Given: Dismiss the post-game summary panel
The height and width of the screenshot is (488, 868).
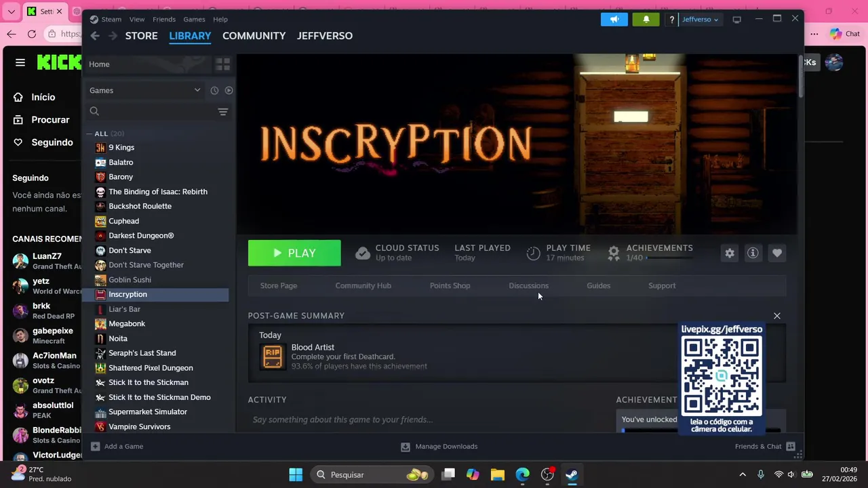Looking at the screenshot, I should coord(777,316).
